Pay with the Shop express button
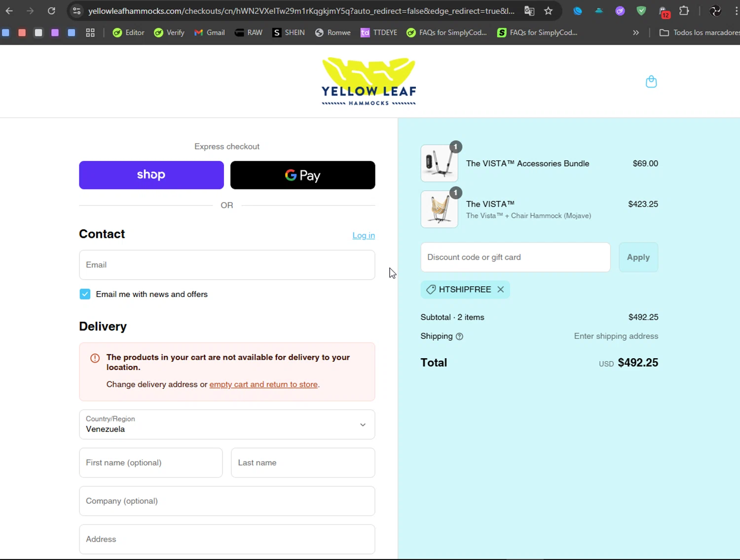The width and height of the screenshot is (740, 560). click(x=151, y=175)
